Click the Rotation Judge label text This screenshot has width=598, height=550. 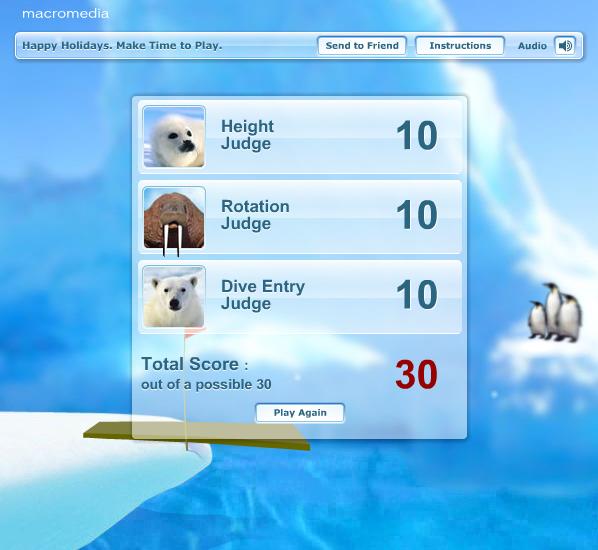255,215
